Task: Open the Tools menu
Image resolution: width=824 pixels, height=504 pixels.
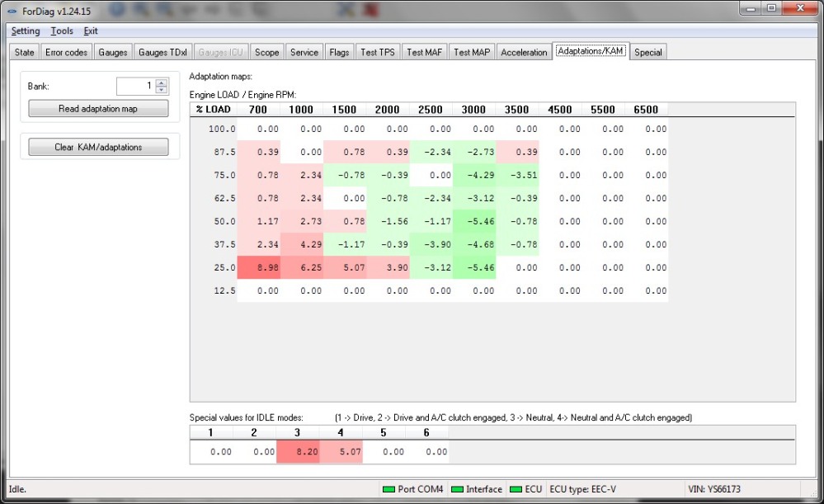Action: 62,31
